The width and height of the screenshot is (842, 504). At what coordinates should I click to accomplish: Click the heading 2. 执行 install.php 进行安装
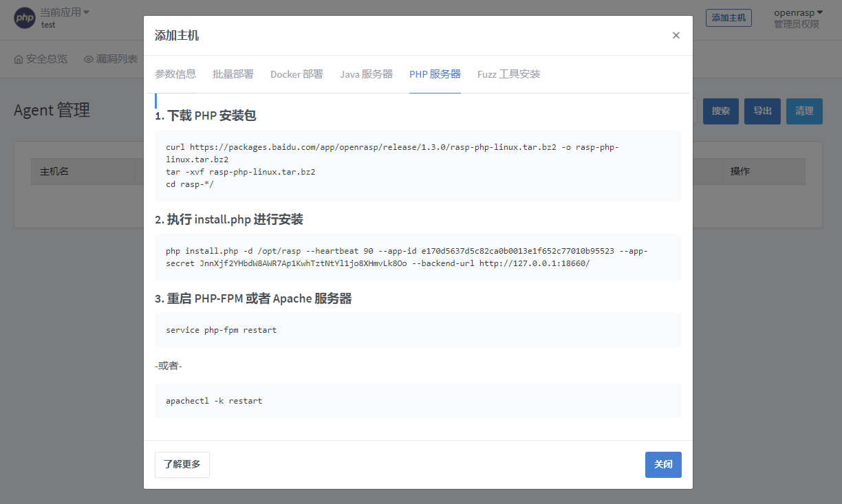coord(229,219)
